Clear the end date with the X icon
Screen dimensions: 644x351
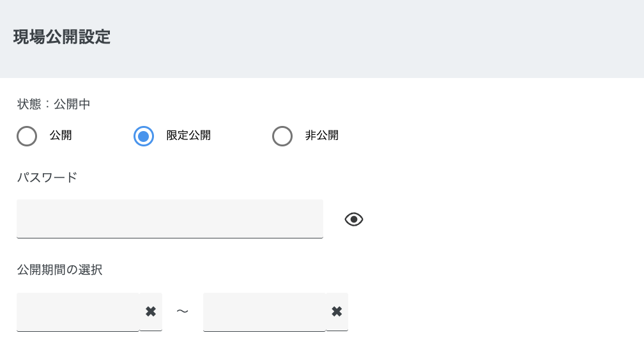point(337,311)
